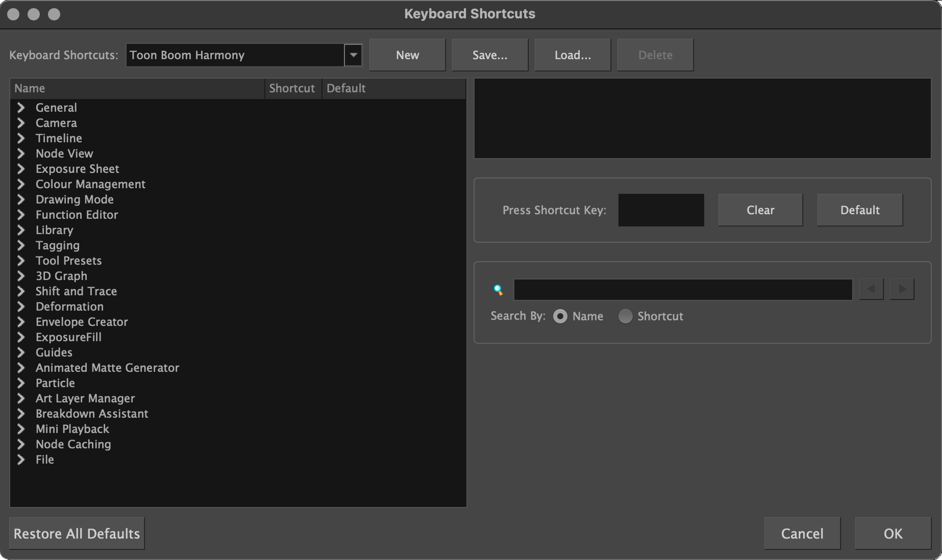Expand the Art Layer Manager category
Screen dimensions: 942x560
click(x=21, y=398)
